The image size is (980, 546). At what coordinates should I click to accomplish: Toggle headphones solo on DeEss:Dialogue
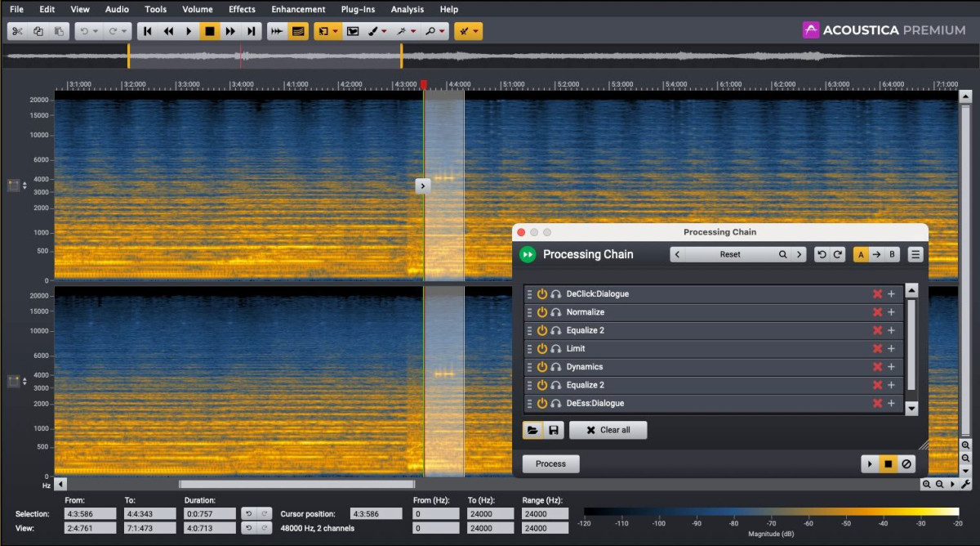[556, 403]
